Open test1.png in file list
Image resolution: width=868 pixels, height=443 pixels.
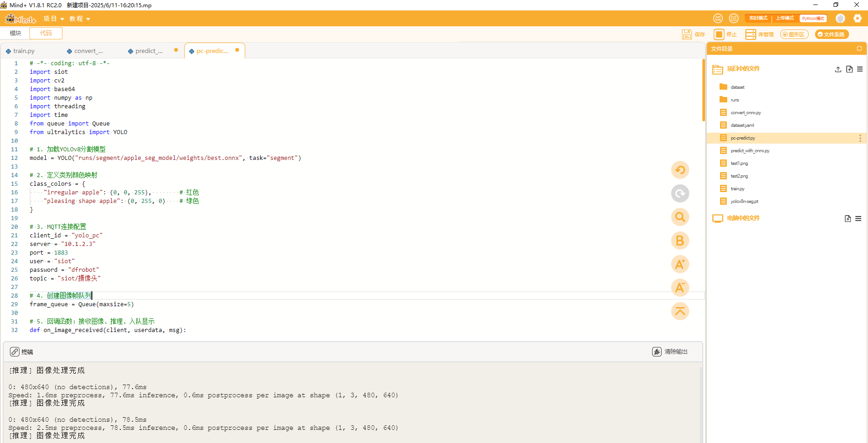click(739, 164)
